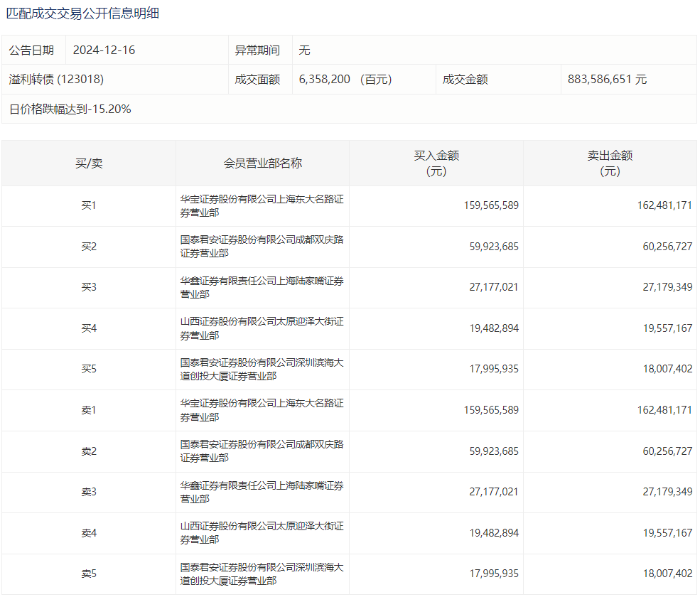
Task: Click the 成交金额 value 883,586,651 元
Action: 607,80
